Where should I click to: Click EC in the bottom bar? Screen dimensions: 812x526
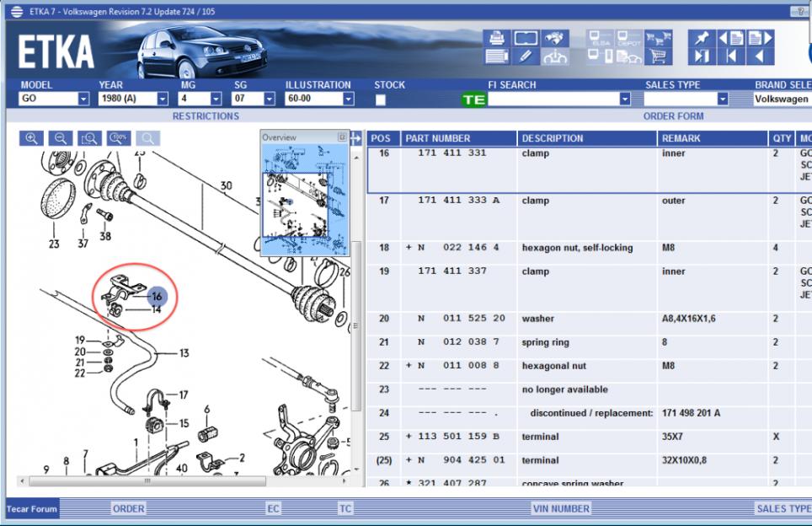(274, 509)
